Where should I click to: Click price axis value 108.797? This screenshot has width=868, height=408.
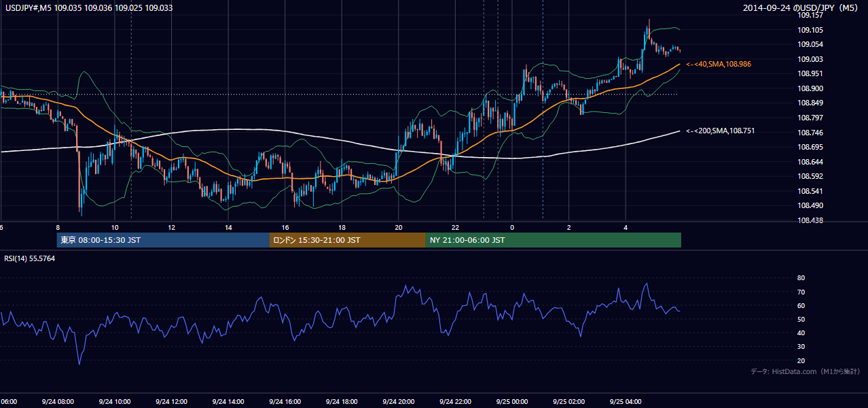pyautogui.click(x=810, y=118)
